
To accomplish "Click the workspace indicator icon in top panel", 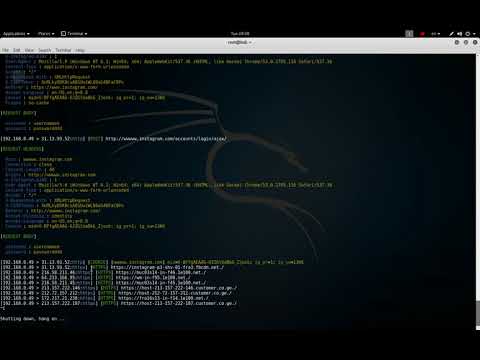I will [x=409, y=34].
